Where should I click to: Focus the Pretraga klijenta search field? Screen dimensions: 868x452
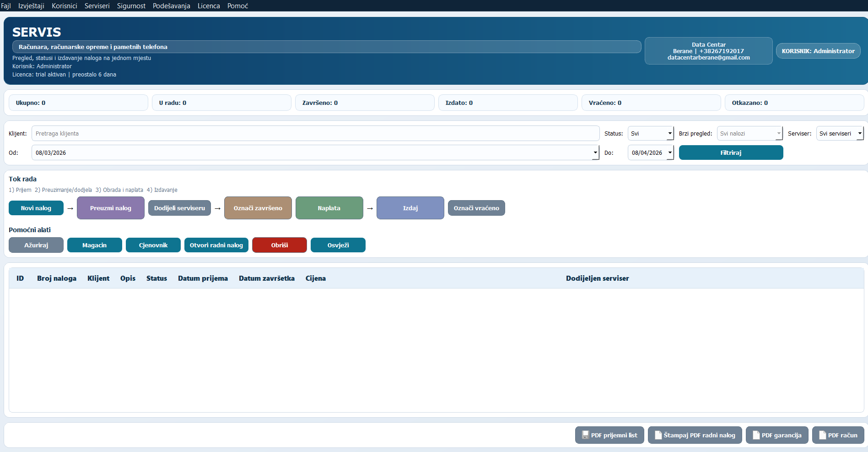[315, 134]
